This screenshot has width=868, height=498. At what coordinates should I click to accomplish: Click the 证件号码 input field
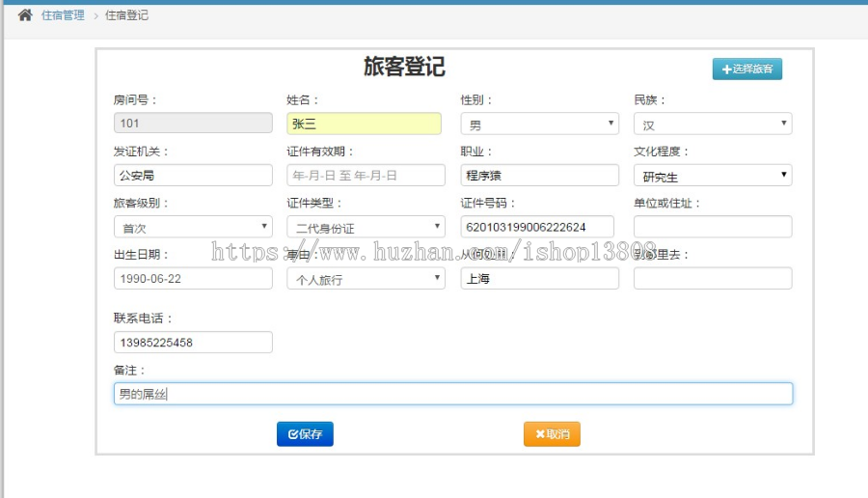pyautogui.click(x=537, y=227)
